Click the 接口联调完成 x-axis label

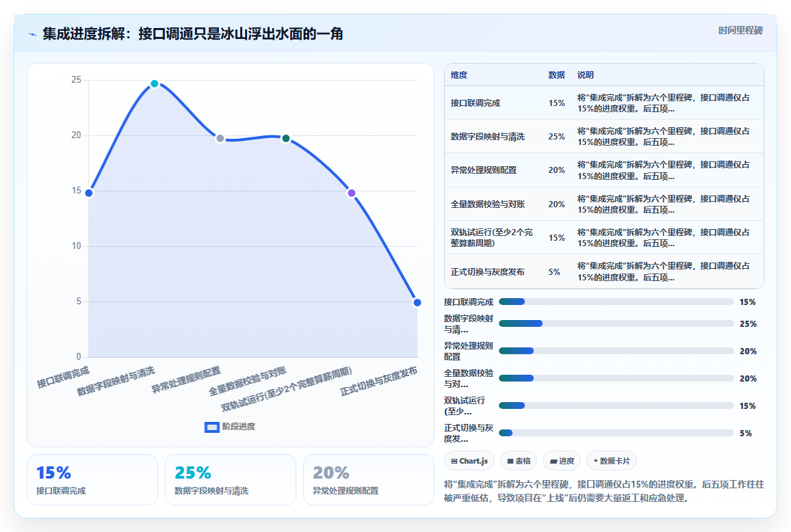pos(63,377)
